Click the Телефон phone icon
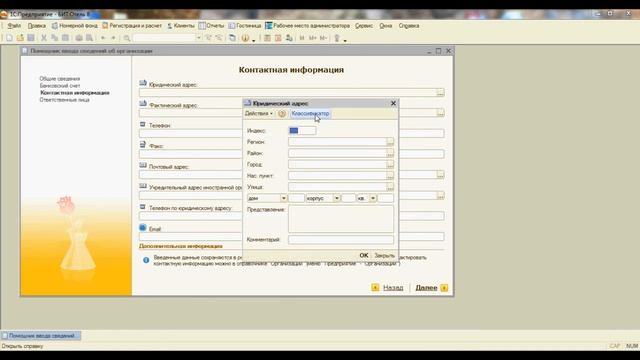Viewport: 640px width, 360px height. 142,124
